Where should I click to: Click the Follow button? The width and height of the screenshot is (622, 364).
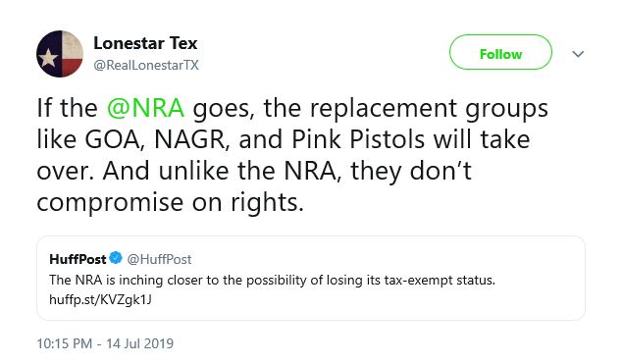[x=500, y=52]
